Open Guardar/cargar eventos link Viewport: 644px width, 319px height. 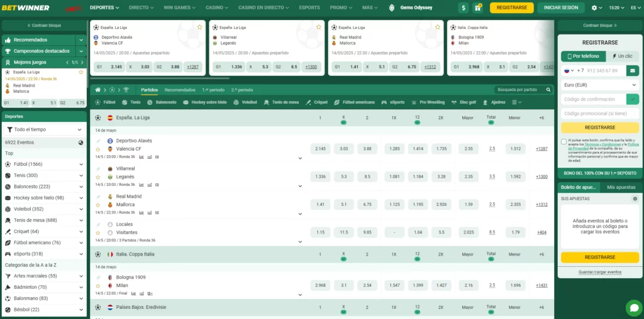coord(599,273)
